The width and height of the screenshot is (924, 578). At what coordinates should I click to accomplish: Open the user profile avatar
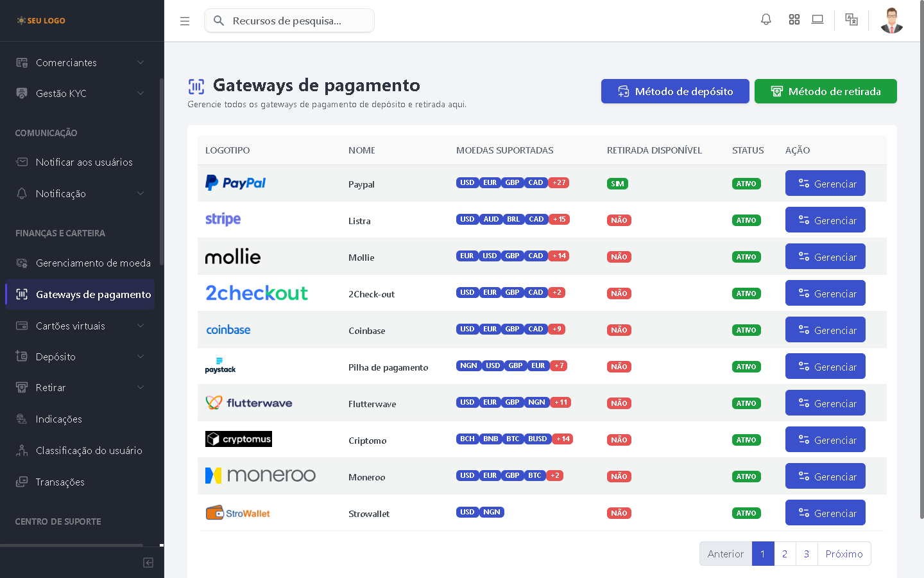click(x=891, y=21)
